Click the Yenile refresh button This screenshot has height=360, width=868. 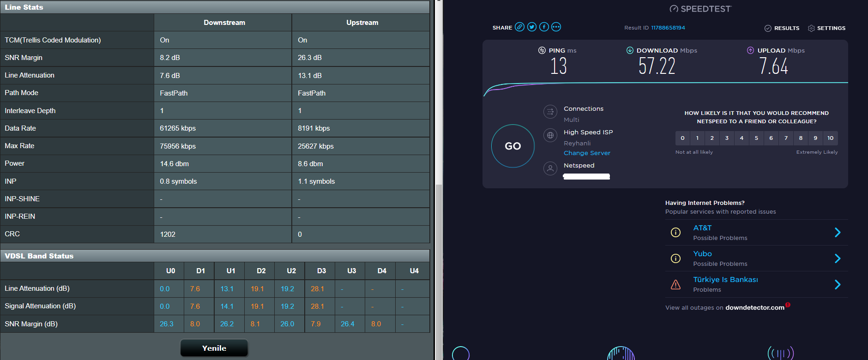coord(214,348)
